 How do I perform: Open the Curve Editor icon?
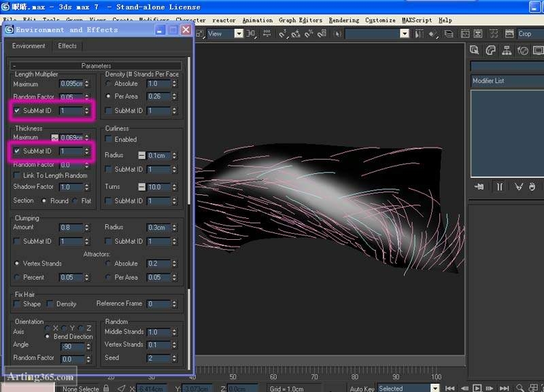pyautogui.click(x=465, y=33)
